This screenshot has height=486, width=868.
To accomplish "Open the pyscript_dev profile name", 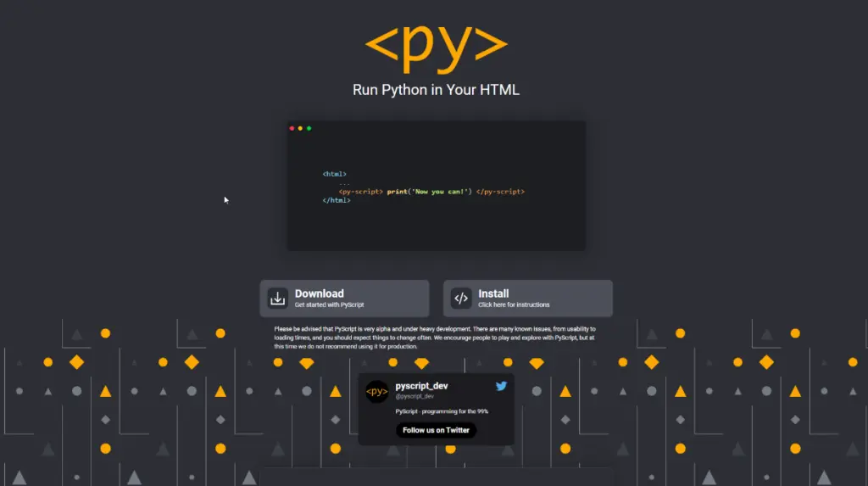I will (421, 386).
